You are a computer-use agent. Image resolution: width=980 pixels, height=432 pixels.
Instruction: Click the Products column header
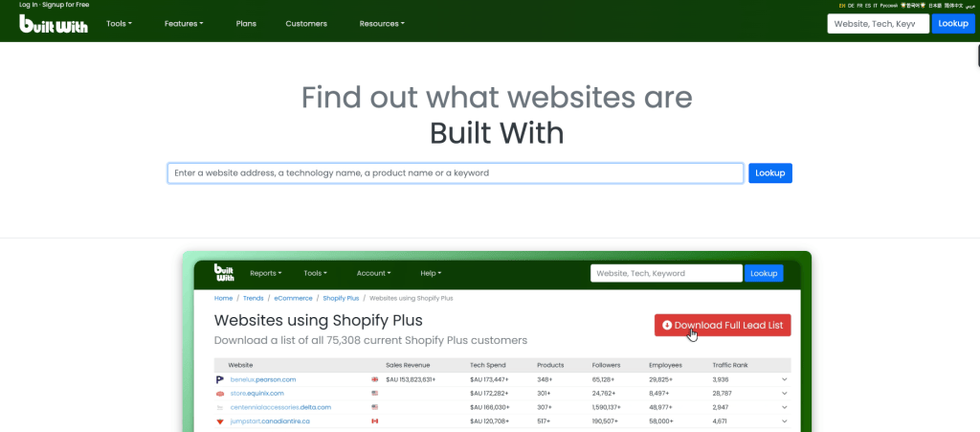click(x=550, y=365)
